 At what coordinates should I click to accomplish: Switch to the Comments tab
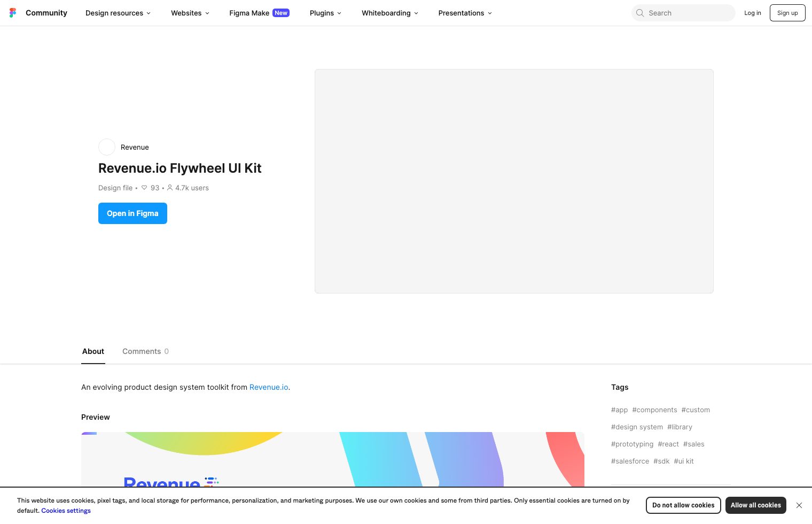point(142,351)
